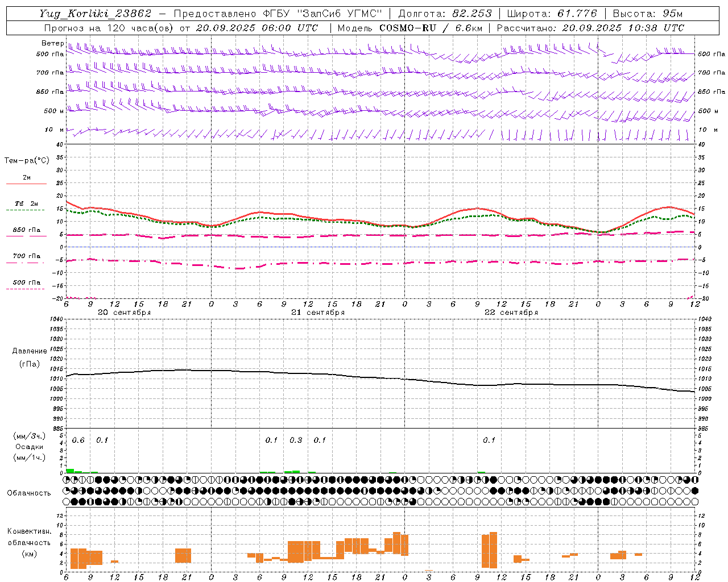This screenshot has height=582, width=728.
Task: Click the 0.3 precipitation amount value
Action: tap(296, 440)
